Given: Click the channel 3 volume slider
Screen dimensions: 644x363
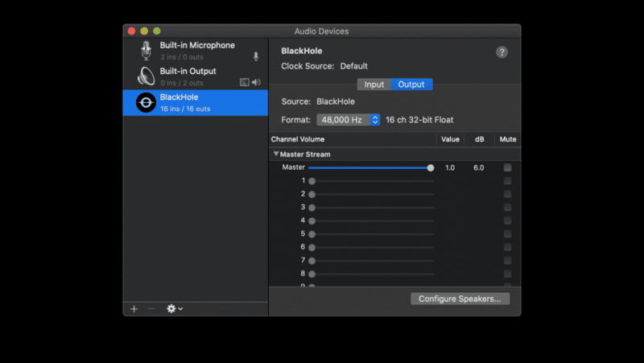Looking at the screenshot, I should pyautogui.click(x=371, y=208).
